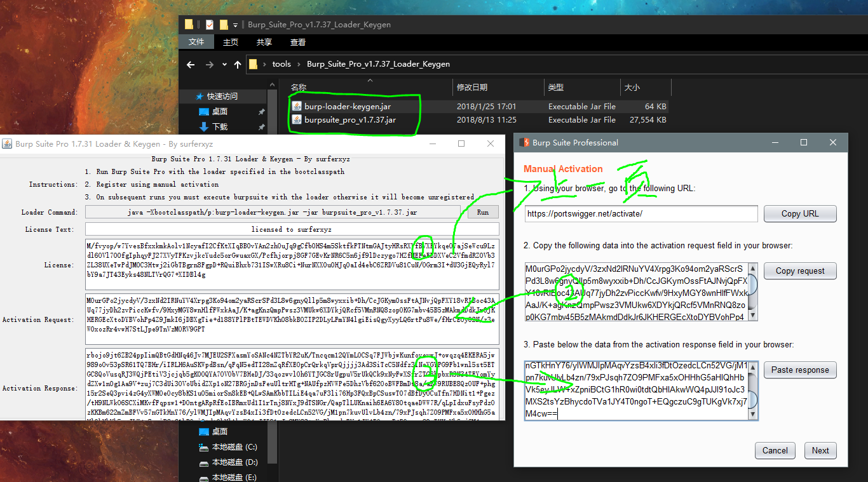Open the 文件 ribbon tab

[x=196, y=42]
